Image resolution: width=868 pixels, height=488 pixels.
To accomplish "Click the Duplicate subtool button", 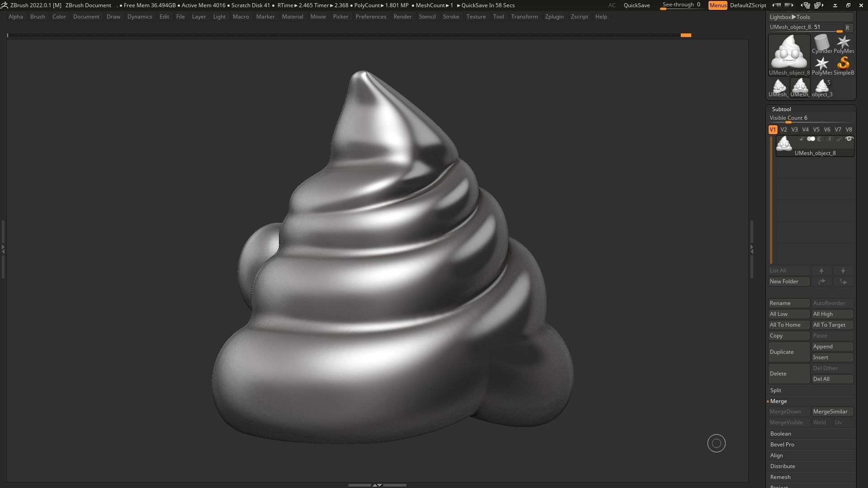I will (789, 352).
